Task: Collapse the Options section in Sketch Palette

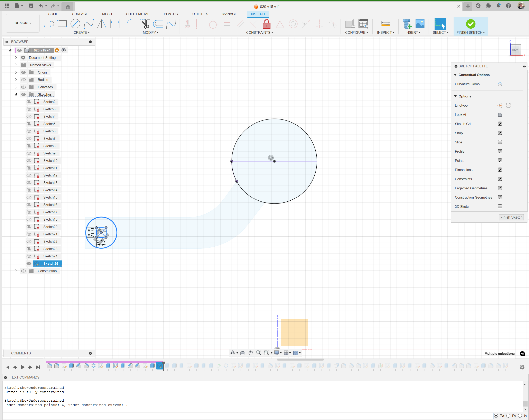Action: pos(455,96)
